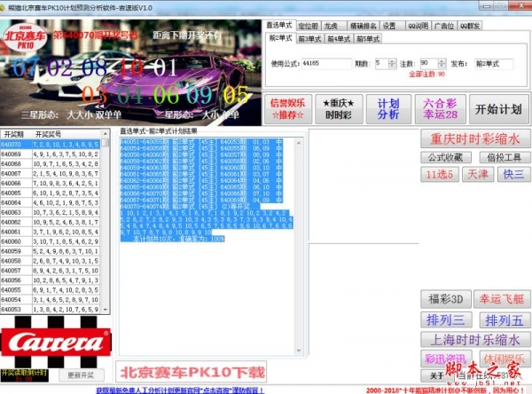Click the 使用公式 input field
Viewport: 532px width, 394px height.
click(x=326, y=64)
